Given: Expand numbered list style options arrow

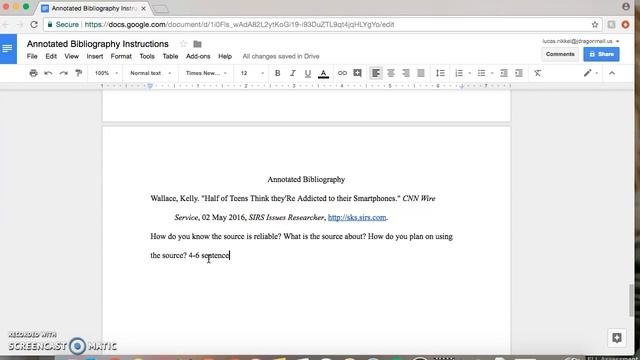Looking at the screenshot, I should click(469, 73).
